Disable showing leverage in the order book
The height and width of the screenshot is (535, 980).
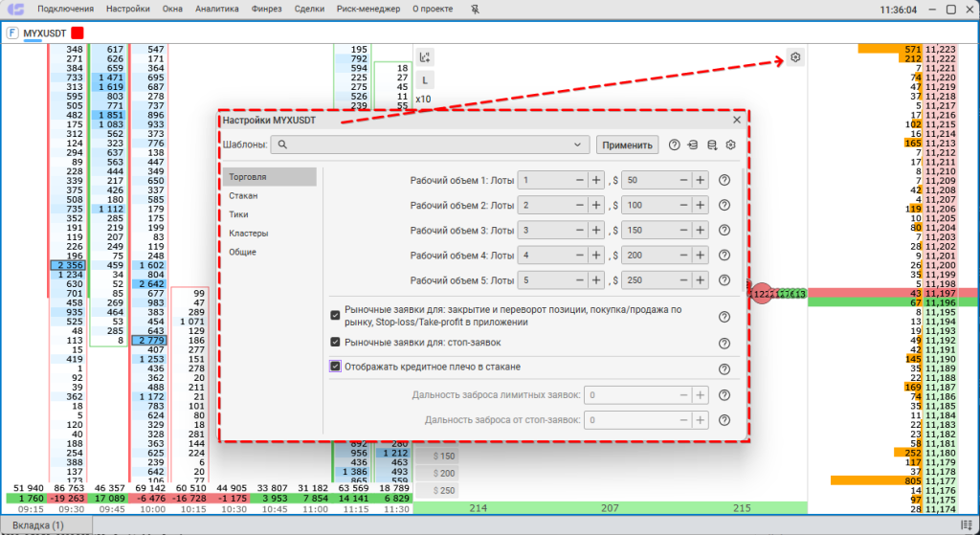(335, 367)
